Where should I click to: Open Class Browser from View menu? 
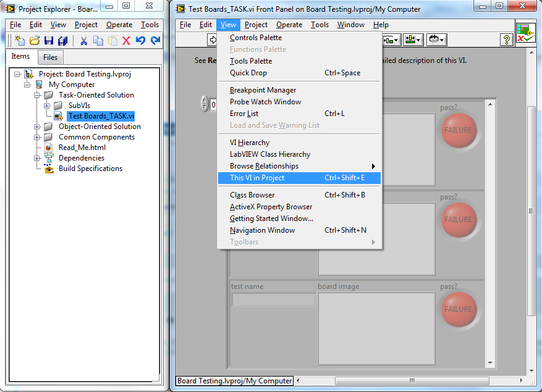pos(299,195)
